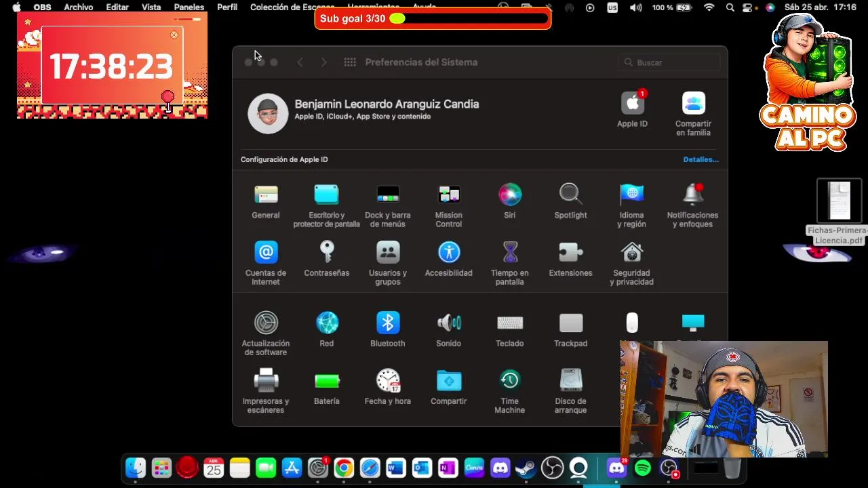Click Benjamin Leonardo Aranguiz Candia name
Image resolution: width=868 pixels, height=488 pixels.
click(x=387, y=104)
